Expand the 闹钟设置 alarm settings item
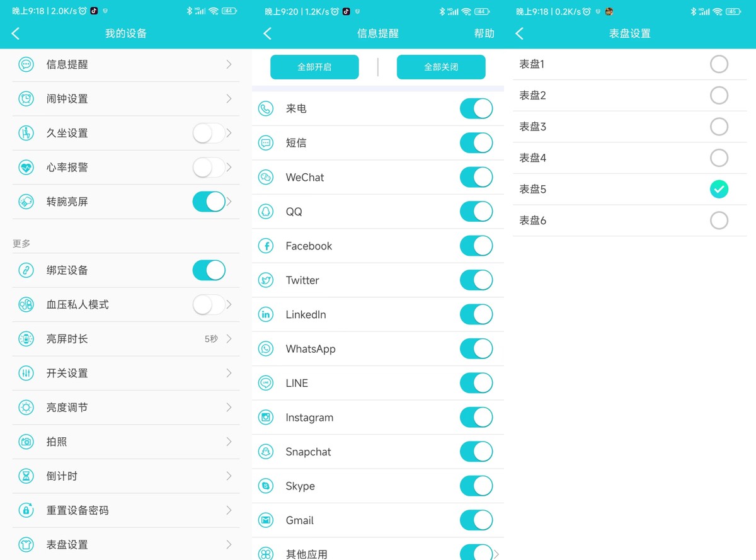Image resolution: width=756 pixels, height=560 pixels. pos(126,98)
